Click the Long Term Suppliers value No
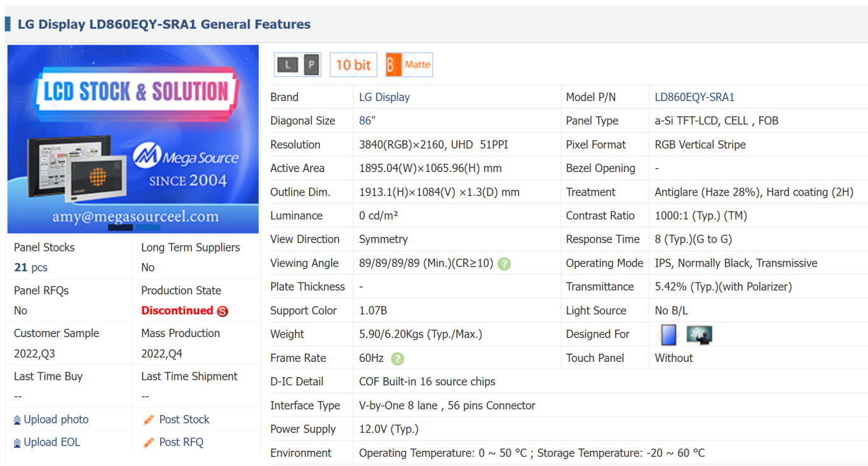The image size is (868, 466). point(147,268)
